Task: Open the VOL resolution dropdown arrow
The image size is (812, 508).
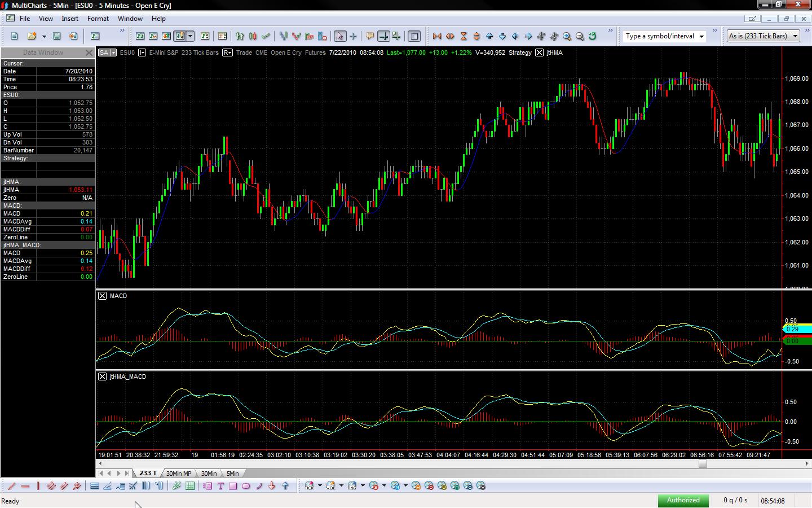Action: (341, 486)
